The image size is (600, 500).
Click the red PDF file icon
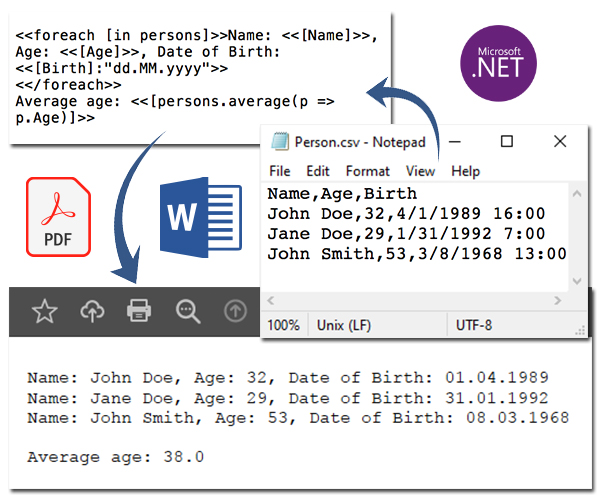pyautogui.click(x=57, y=217)
